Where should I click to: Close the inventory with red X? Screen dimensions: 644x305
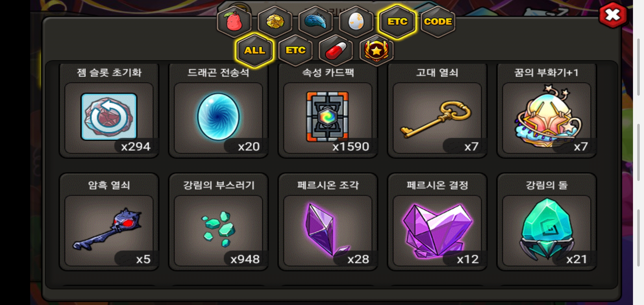tap(613, 15)
